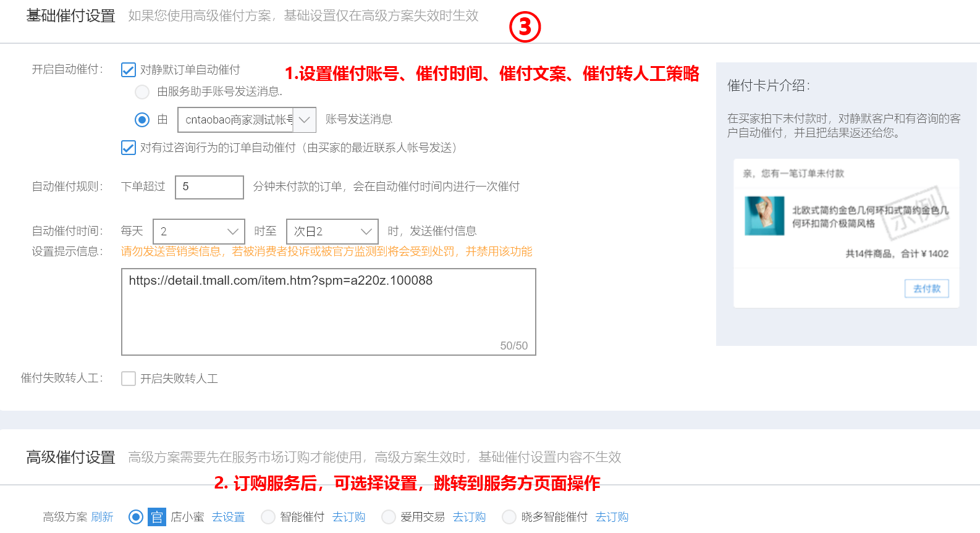
Task: Click the reminder message text area
Action: pos(328,312)
